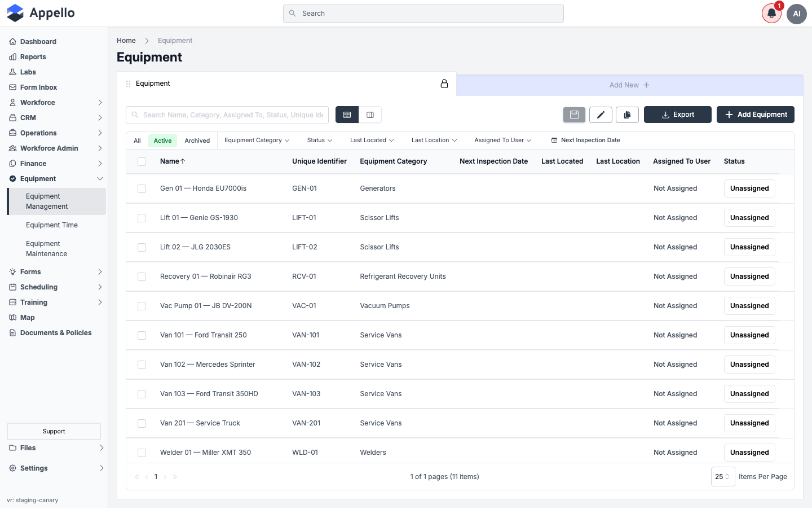Go to the previous page arrow
The width and height of the screenshot is (812, 518).
(147, 477)
